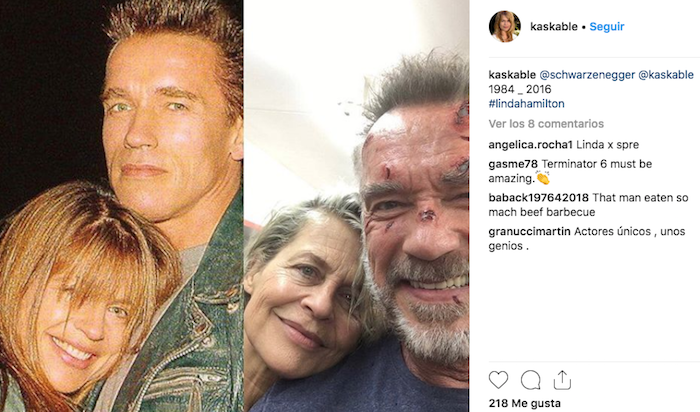Open the #lindahamilton hashtag

pos(527,103)
